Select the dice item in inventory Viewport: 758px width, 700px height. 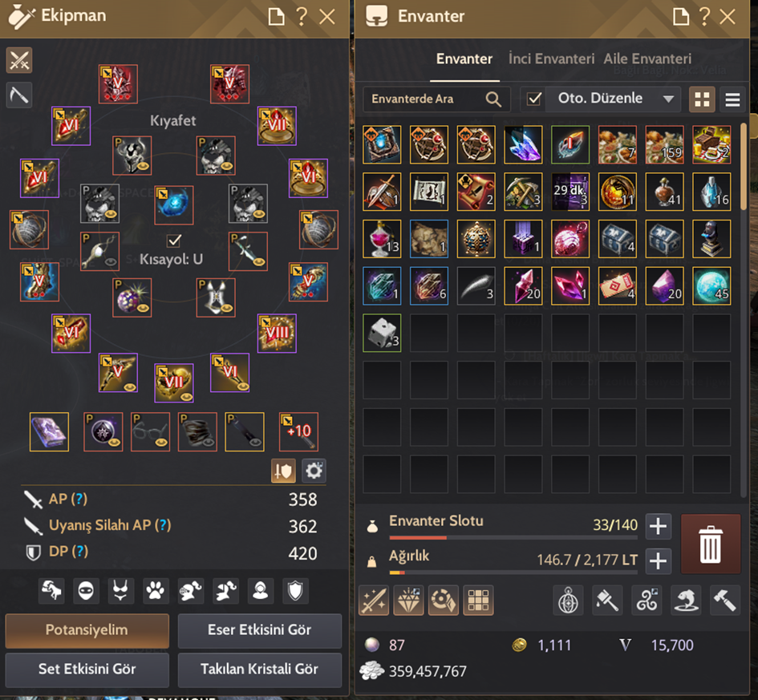[382, 333]
